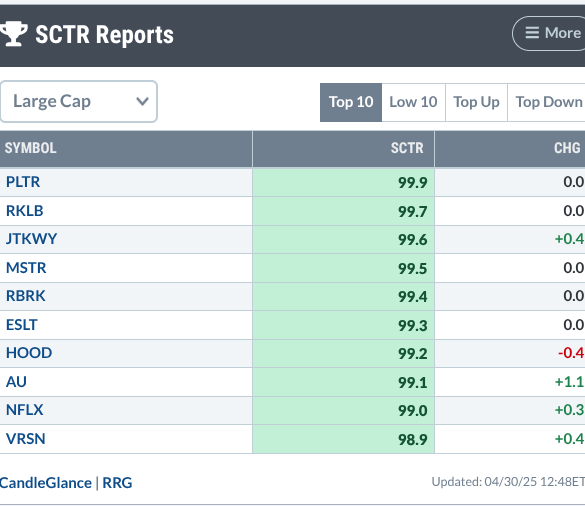Viewport: 585px width, 506px height.
Task: Select the Top 10 tab
Action: (351, 102)
